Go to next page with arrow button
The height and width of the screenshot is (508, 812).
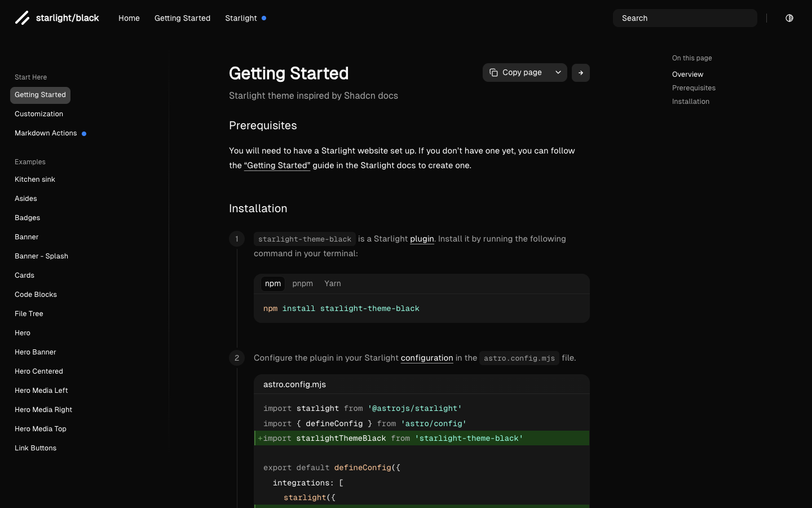[581, 73]
